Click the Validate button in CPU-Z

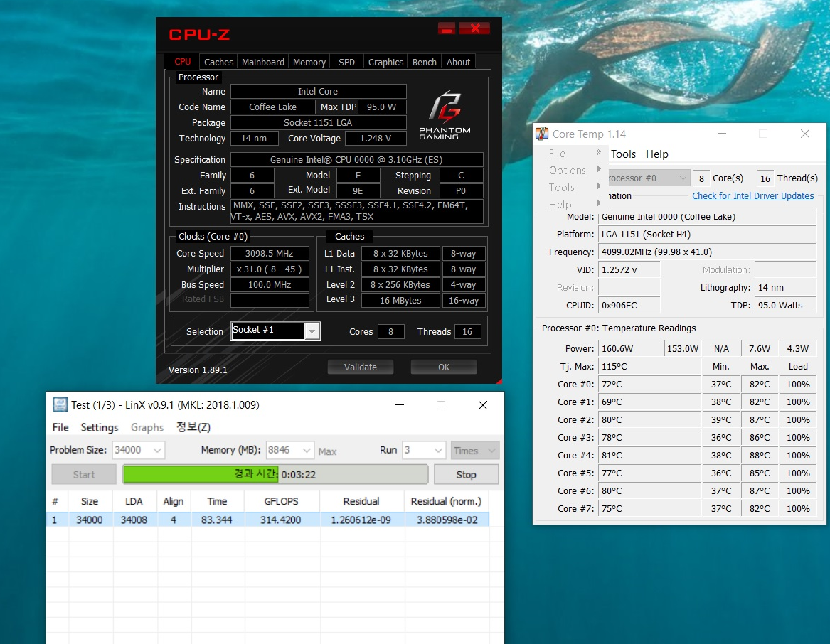(x=361, y=367)
